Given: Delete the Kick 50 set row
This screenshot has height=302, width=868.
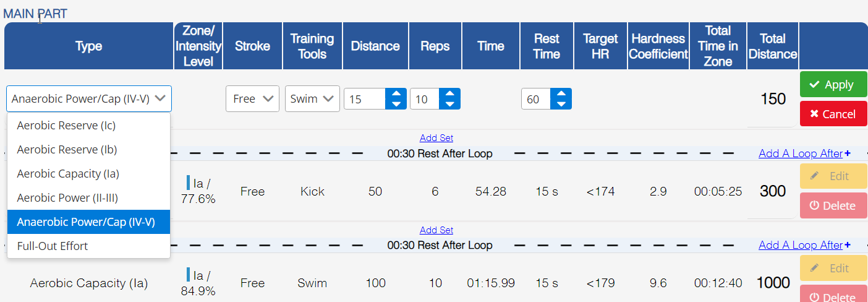Looking at the screenshot, I should tap(833, 205).
